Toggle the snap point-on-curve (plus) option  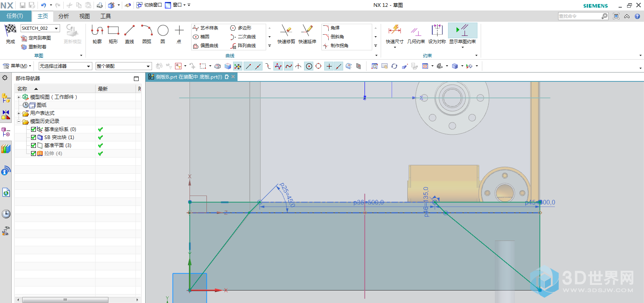[x=329, y=66]
